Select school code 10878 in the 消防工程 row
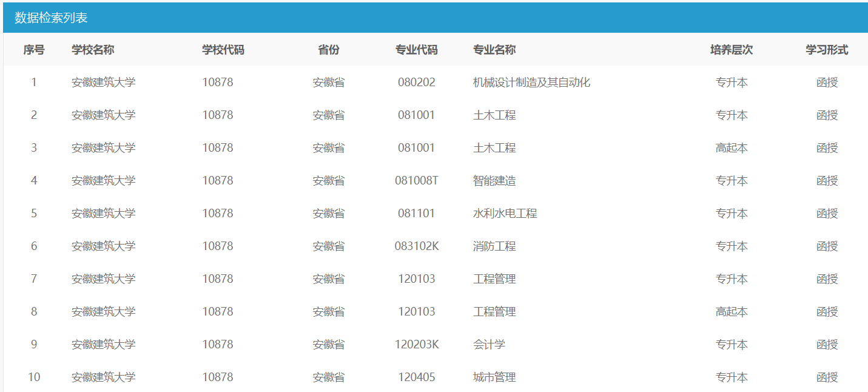This screenshot has height=392, width=868. tap(218, 246)
